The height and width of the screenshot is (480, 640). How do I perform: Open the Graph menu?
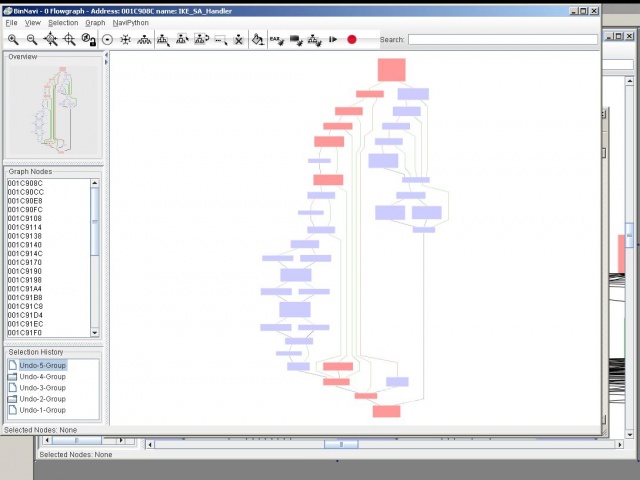point(95,23)
